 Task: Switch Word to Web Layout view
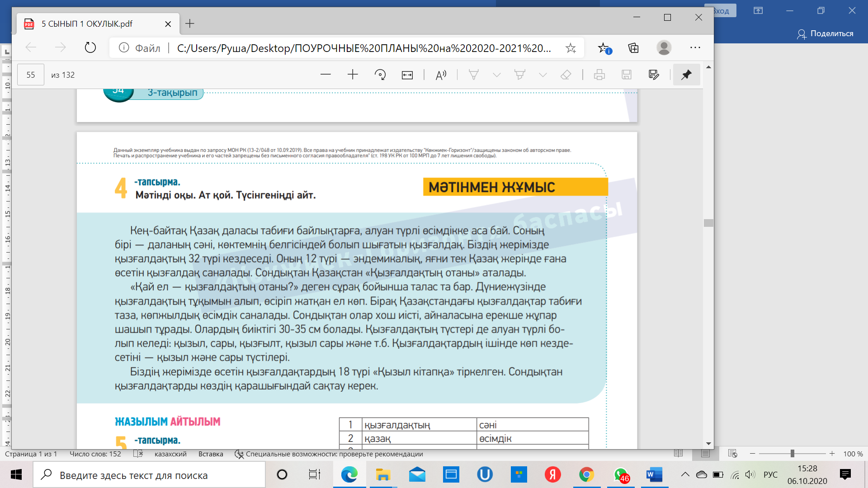[733, 454]
